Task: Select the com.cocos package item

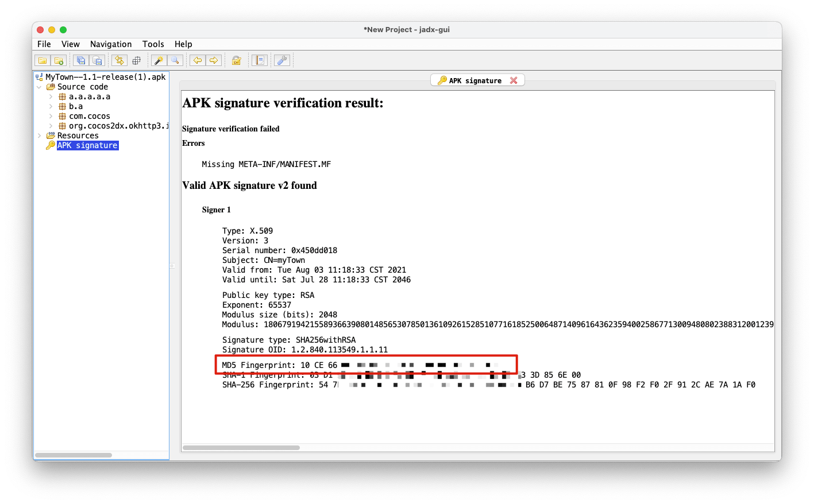Action: click(x=90, y=116)
